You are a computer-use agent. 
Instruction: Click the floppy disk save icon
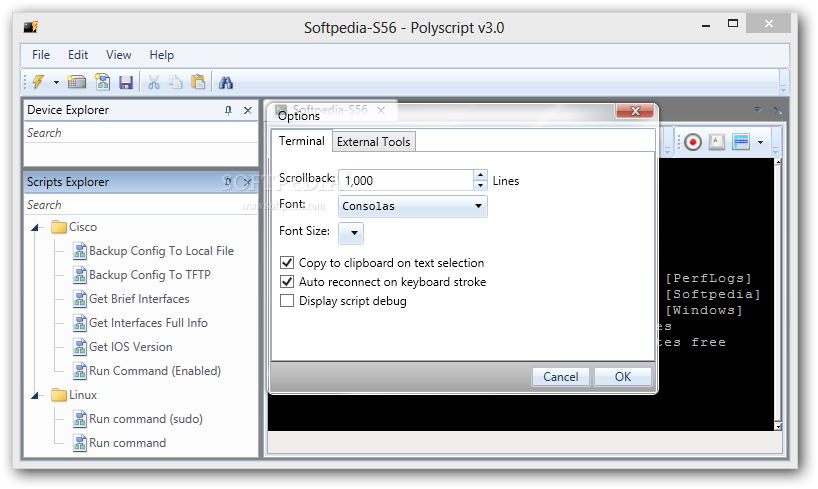[126, 82]
